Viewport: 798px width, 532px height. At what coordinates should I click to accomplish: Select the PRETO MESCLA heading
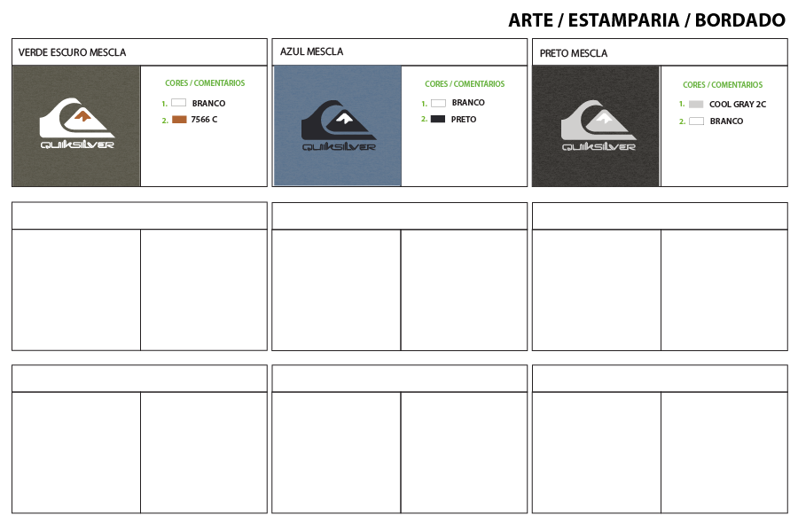[574, 53]
